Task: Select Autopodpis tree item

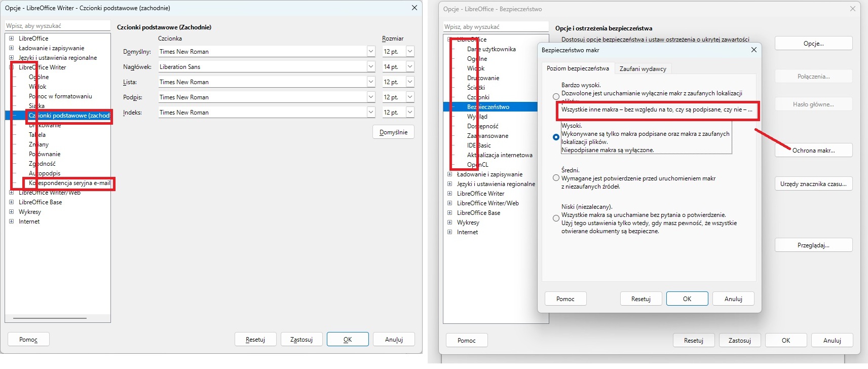Action: [45, 173]
